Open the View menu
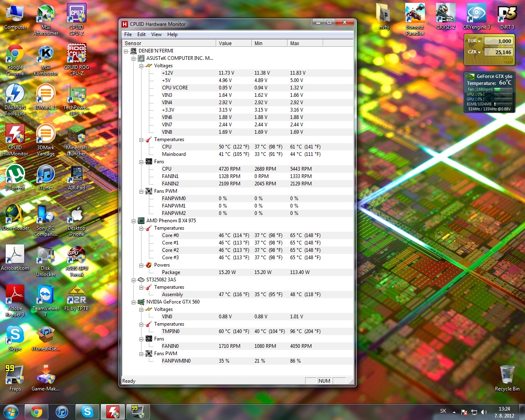The width and height of the screenshot is (525, 420). (x=156, y=34)
